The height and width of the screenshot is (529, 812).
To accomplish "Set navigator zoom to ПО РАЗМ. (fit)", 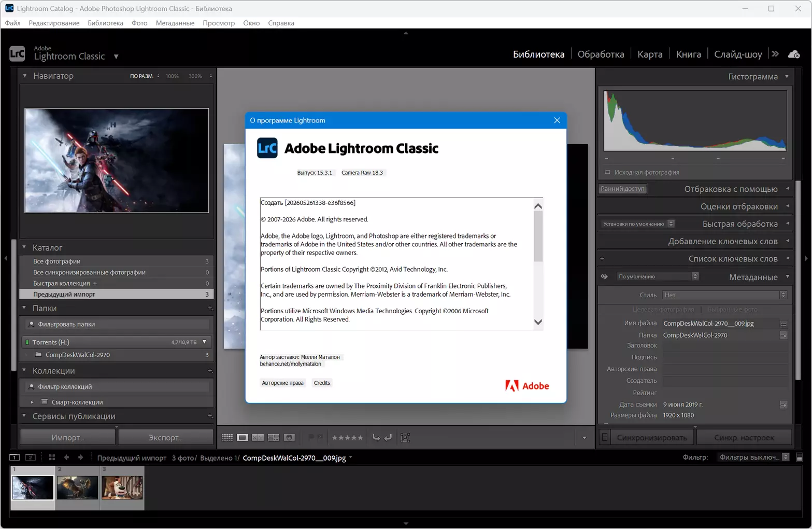I will (141, 76).
